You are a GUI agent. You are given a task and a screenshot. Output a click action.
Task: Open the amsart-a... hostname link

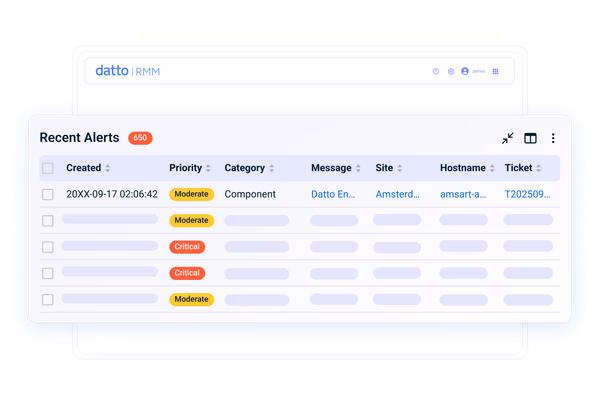coord(463,194)
